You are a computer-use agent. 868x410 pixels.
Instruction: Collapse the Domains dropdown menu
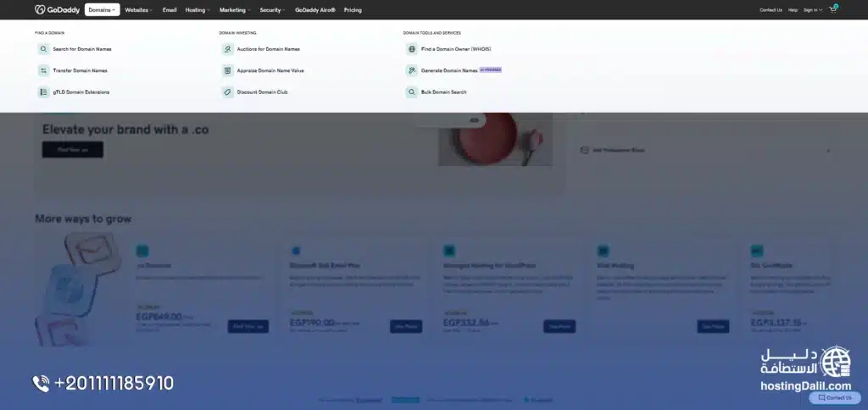tap(102, 10)
